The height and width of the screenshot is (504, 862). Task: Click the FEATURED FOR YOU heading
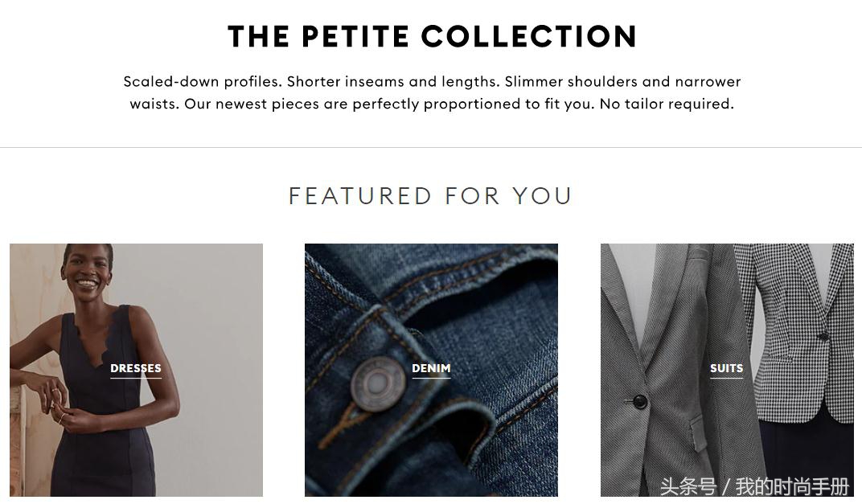tap(430, 195)
